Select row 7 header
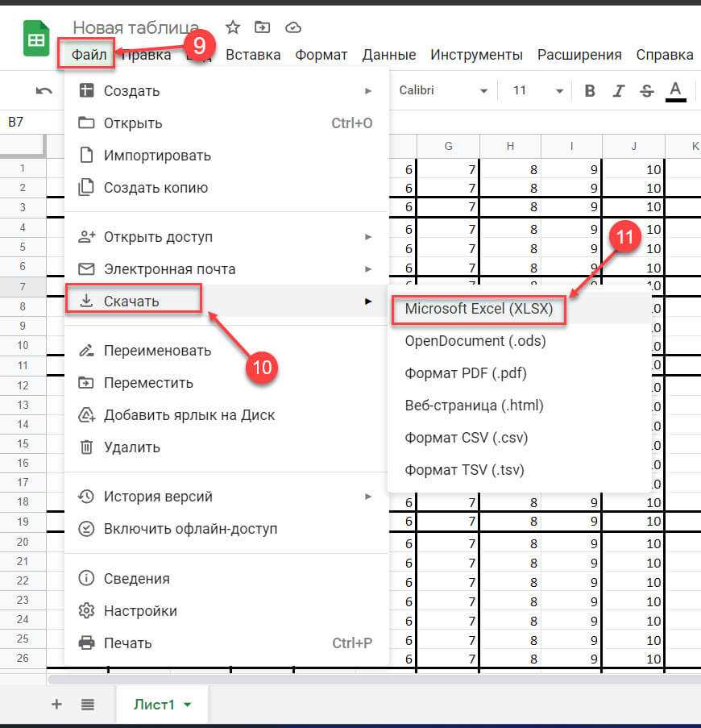 23,286
